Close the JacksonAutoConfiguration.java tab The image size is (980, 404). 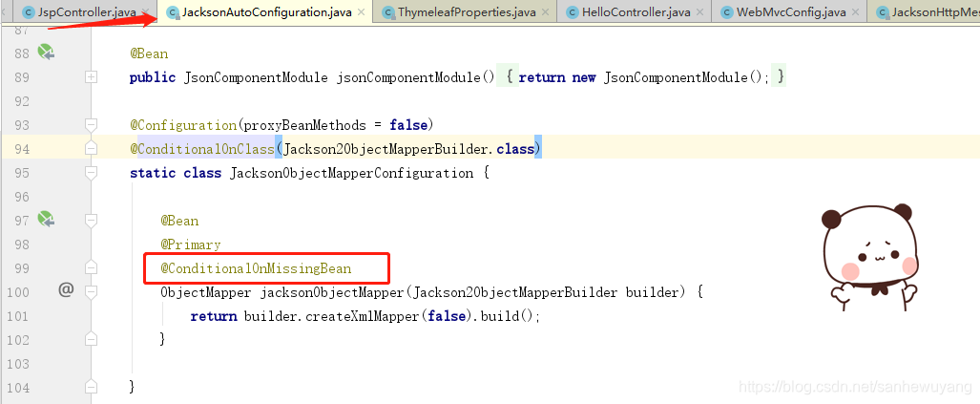362,12
